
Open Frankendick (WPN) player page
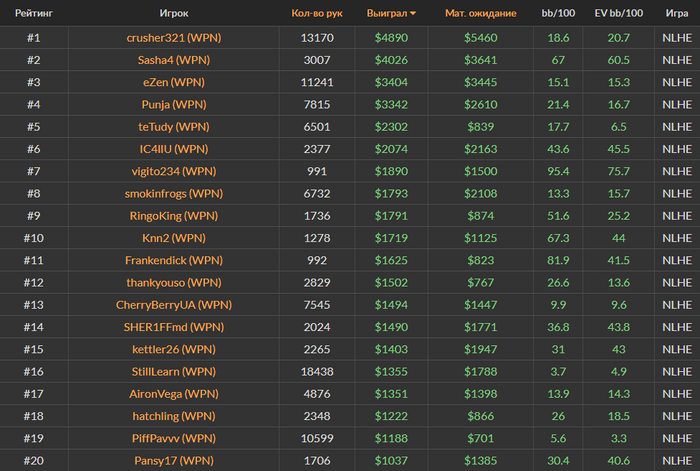pyautogui.click(x=174, y=260)
